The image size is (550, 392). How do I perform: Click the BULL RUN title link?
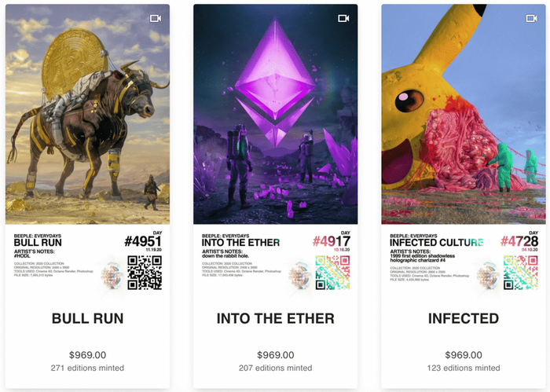click(x=88, y=318)
